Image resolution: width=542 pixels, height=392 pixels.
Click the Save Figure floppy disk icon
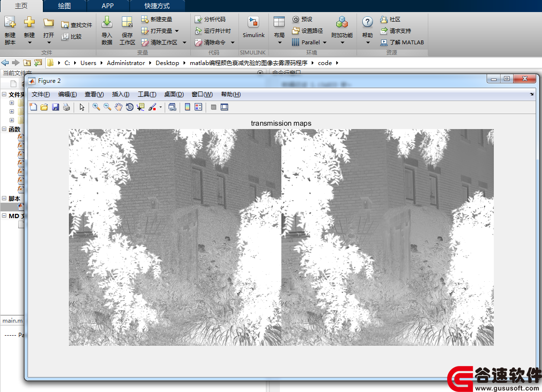click(55, 107)
